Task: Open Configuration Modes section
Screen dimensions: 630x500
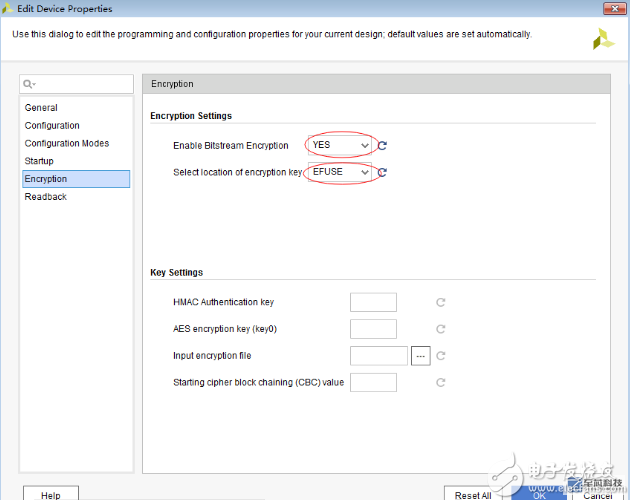Action: (x=66, y=144)
